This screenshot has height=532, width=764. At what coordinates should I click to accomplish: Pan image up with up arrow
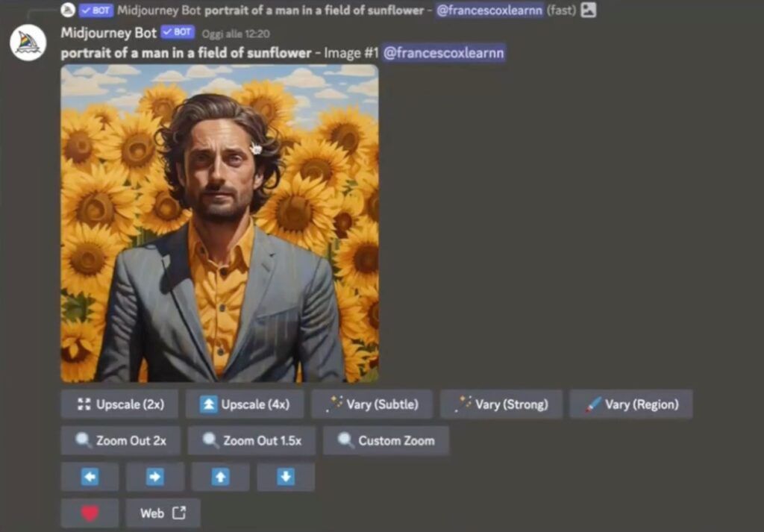(220, 477)
